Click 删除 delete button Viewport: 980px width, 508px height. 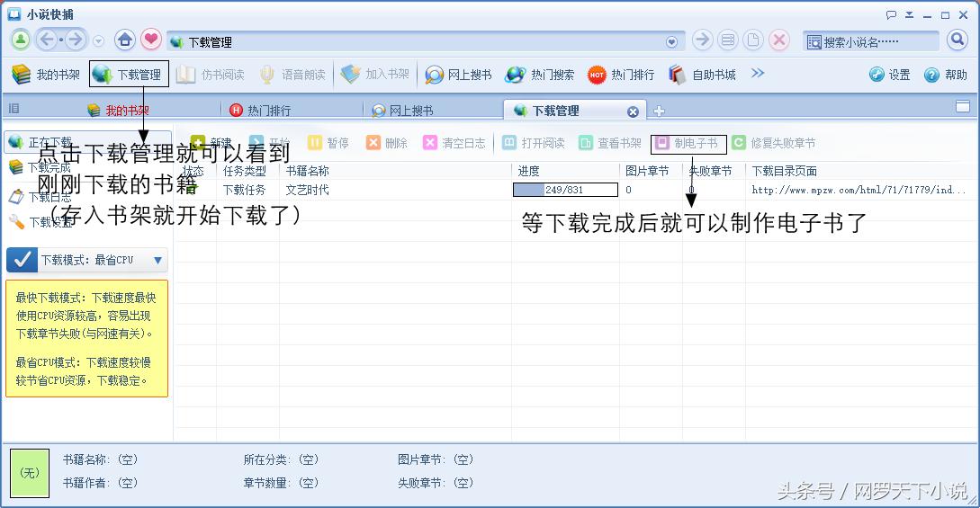coord(387,143)
